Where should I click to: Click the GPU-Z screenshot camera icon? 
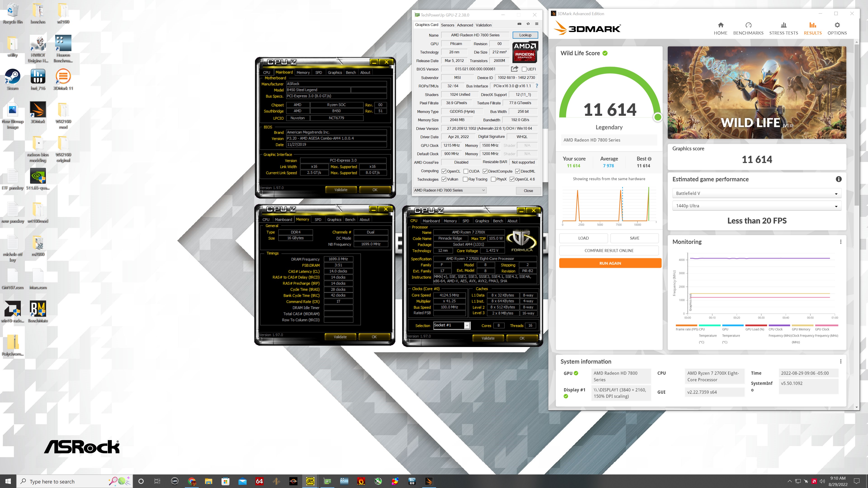point(519,24)
